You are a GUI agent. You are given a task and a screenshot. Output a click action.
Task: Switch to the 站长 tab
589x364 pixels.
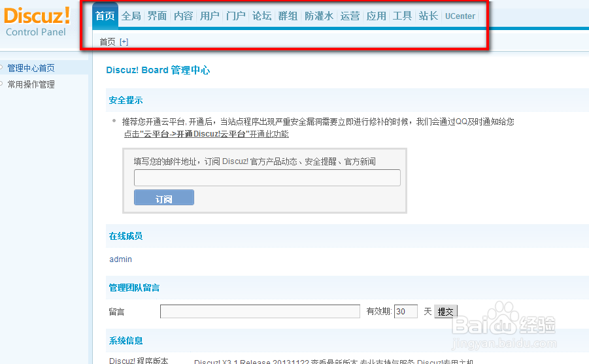click(429, 16)
